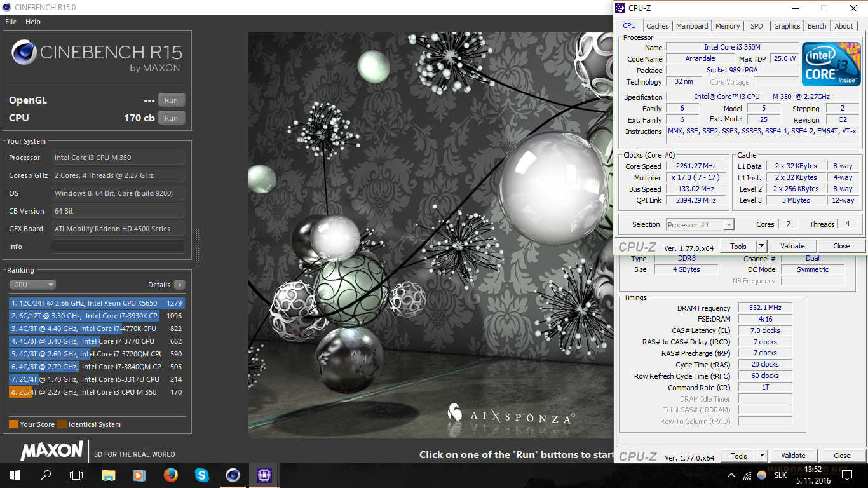Click Cinebench title bar icon
This screenshot has width=868, height=488.
click(x=7, y=7)
